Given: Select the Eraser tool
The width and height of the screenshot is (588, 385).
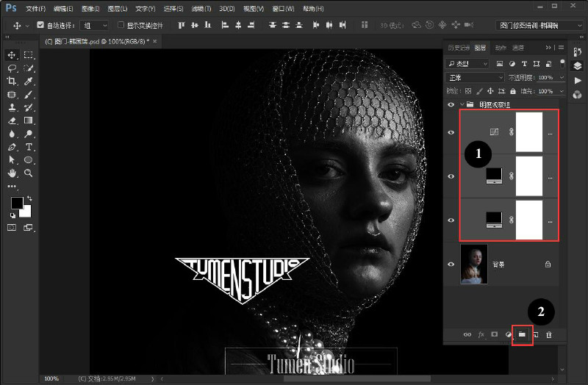Looking at the screenshot, I should (12, 120).
